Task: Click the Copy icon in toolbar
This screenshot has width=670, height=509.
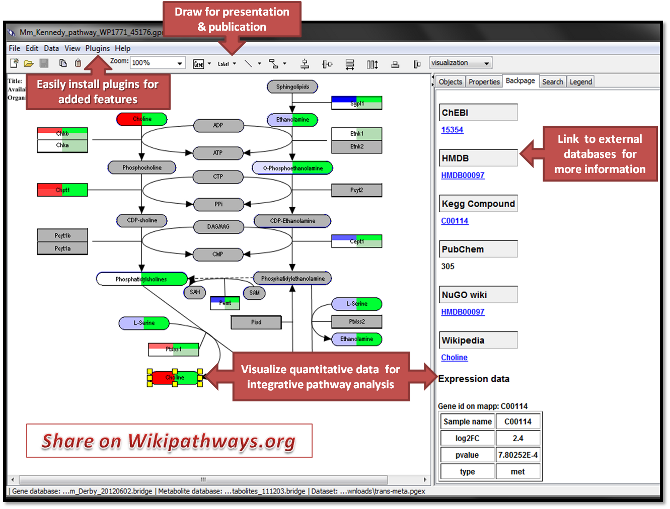Action: [62, 63]
